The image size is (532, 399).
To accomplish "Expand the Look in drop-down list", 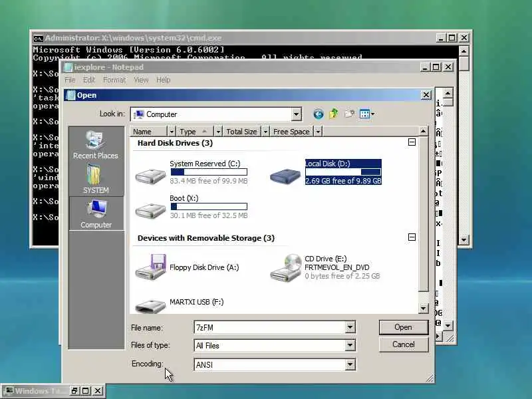I will pos(296,114).
